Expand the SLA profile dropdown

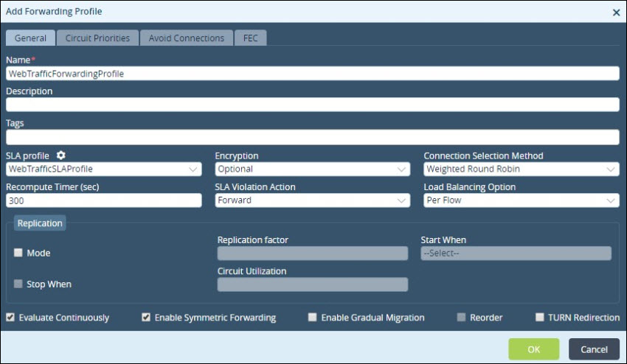(x=104, y=169)
